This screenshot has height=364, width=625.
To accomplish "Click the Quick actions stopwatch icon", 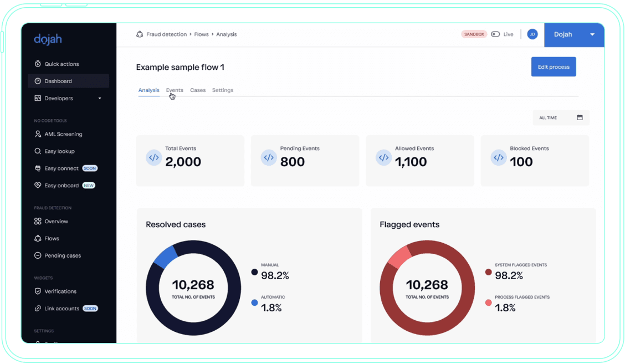I will point(38,64).
